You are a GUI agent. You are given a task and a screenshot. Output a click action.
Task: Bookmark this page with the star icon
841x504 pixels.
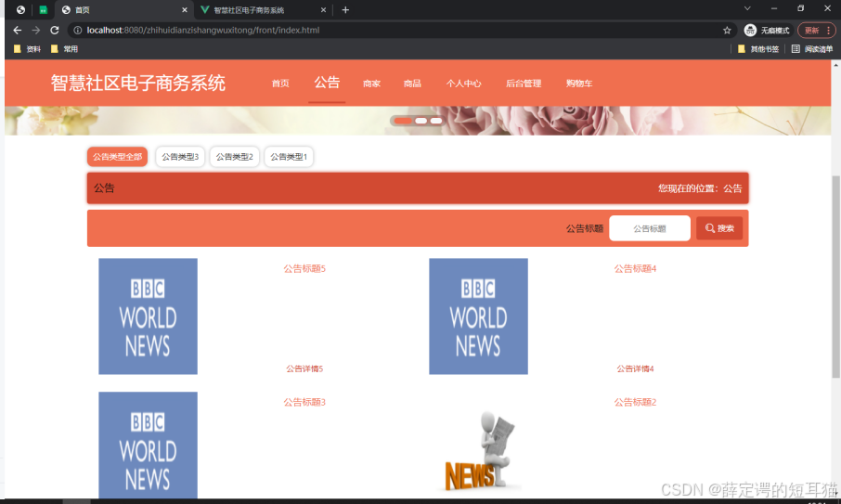click(x=727, y=31)
